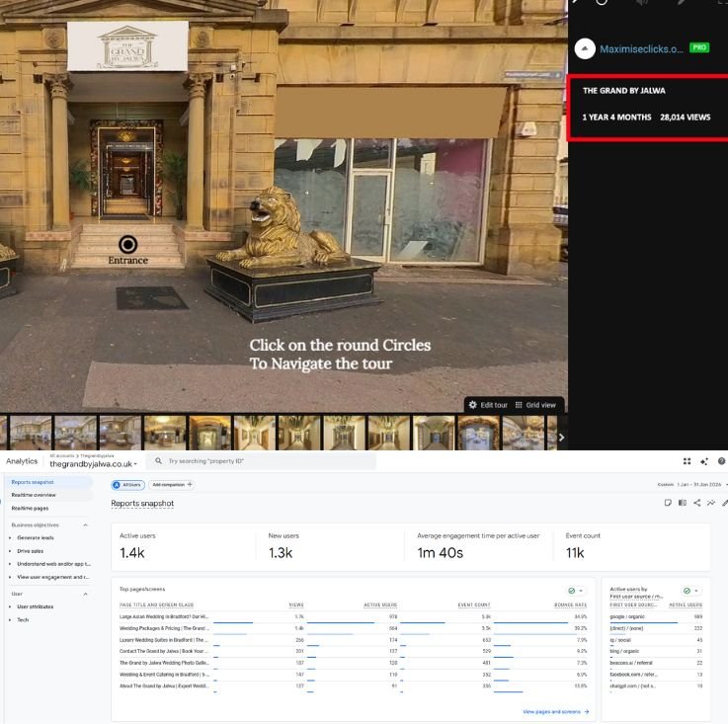This screenshot has width=728, height=724.
Task: Share this Reports snapshot report
Action: pyautogui.click(x=696, y=503)
